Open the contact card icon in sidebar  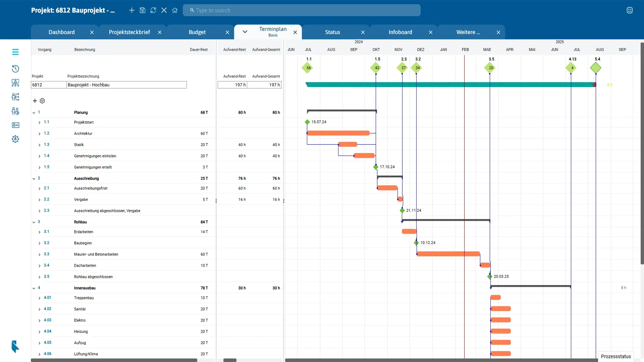click(x=15, y=125)
